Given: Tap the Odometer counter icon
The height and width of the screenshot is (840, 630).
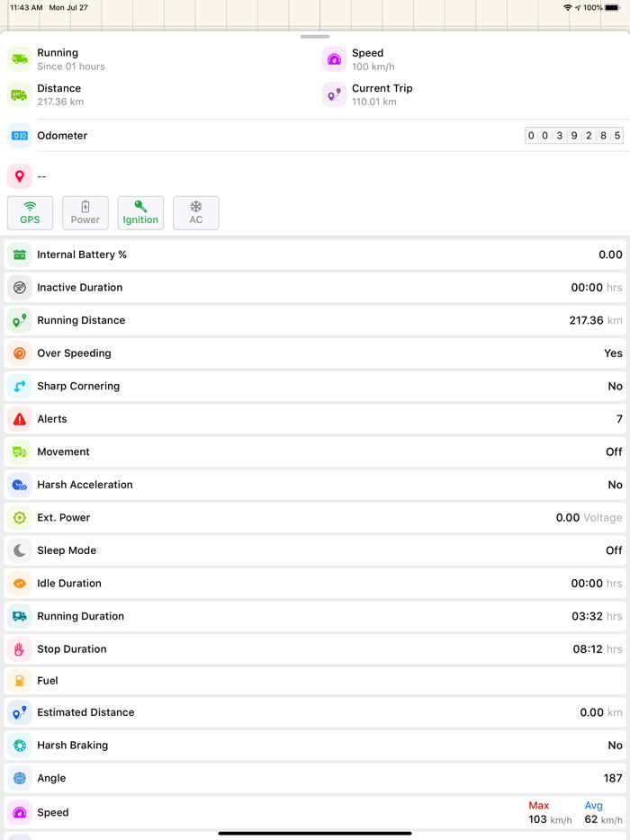Looking at the screenshot, I should point(20,136).
